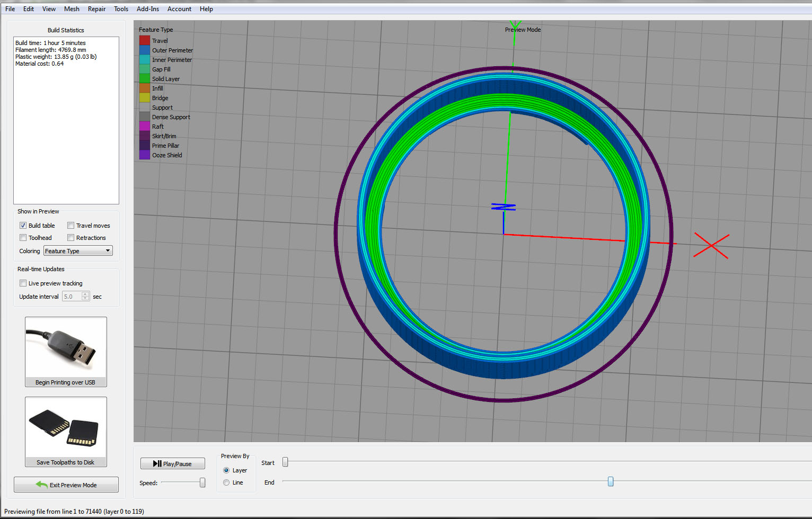Viewport: 812px width, 519px height.
Task: Click Begin Printing over USB
Action: pos(66,352)
